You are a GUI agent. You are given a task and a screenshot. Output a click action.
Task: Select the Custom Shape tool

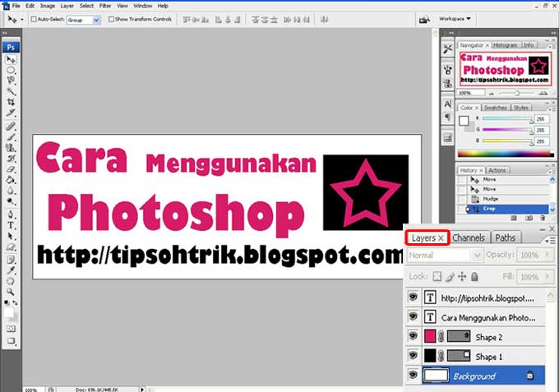pos(11,247)
